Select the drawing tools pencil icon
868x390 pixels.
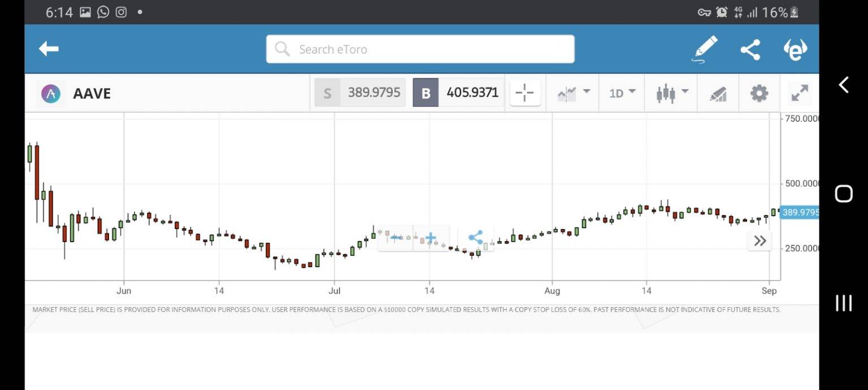tap(705, 49)
